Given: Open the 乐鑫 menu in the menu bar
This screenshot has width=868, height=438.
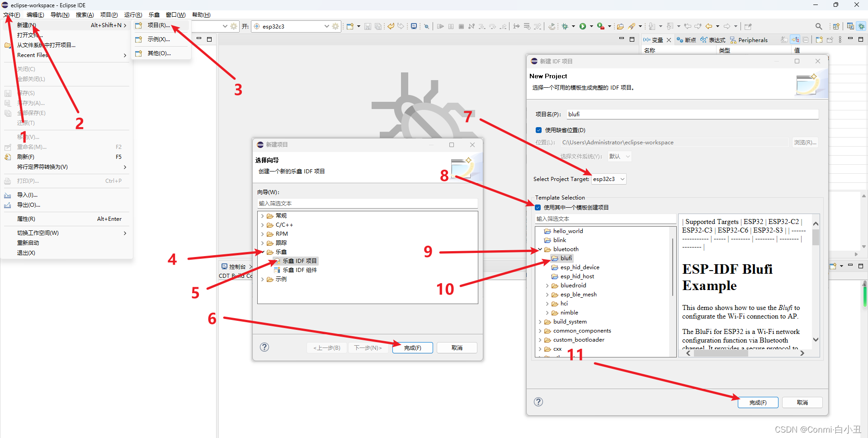Looking at the screenshot, I should [153, 14].
